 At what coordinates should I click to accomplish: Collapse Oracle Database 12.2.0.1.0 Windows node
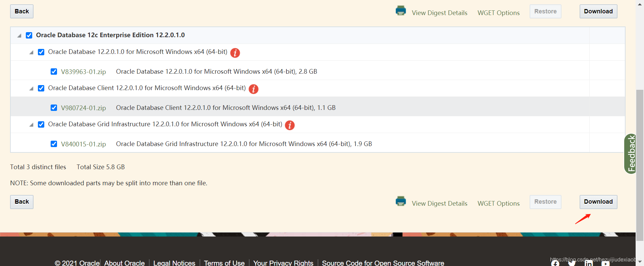pos(31,52)
